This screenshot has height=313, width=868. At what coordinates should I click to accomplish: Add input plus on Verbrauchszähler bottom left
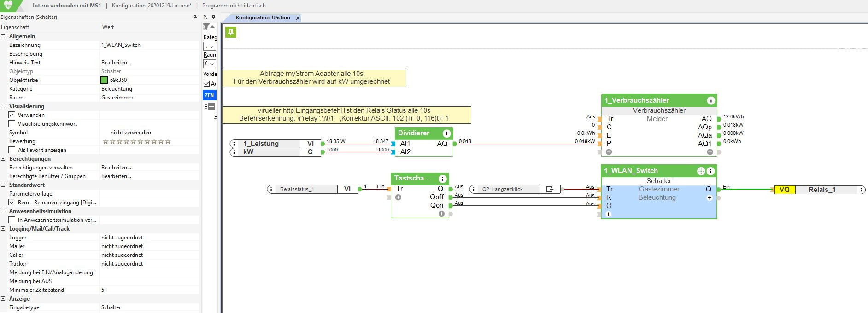[609, 152]
